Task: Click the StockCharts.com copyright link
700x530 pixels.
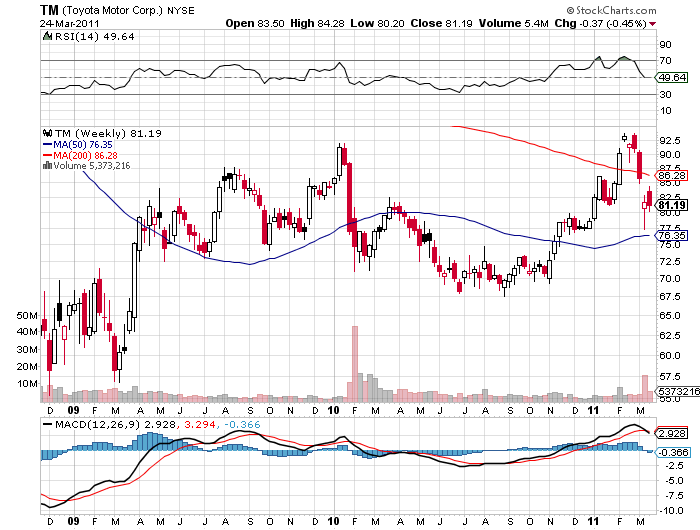Action: 612,10
